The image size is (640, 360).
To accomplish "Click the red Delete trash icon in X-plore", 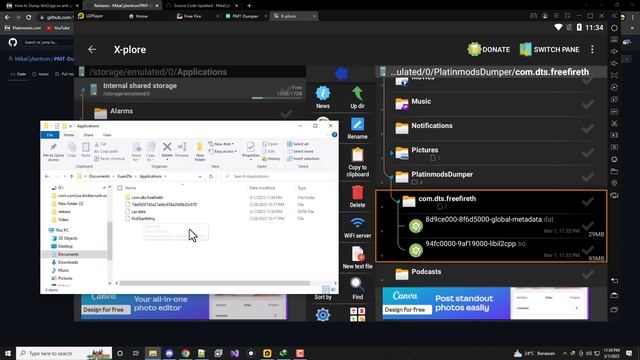I will 357,196.
